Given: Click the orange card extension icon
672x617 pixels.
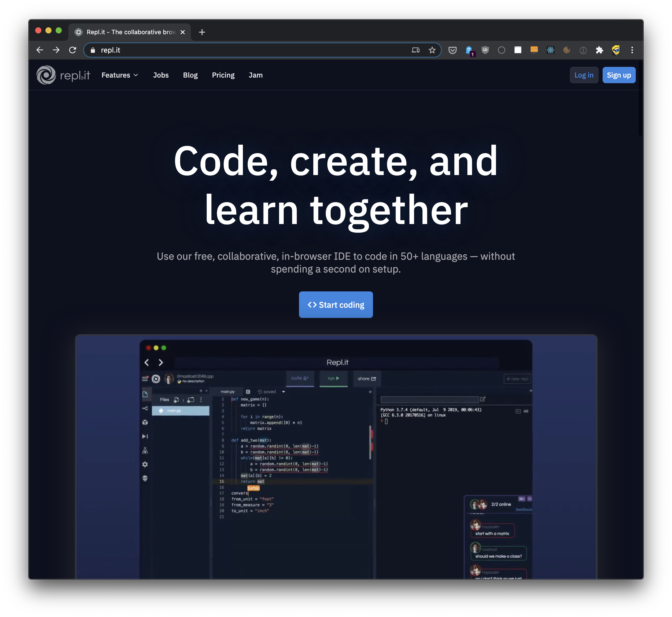Looking at the screenshot, I should click(534, 50).
